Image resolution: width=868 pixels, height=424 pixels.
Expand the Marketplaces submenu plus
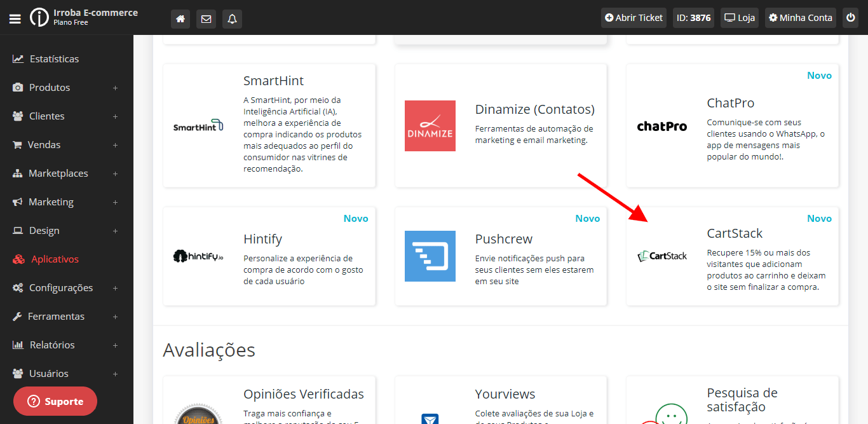116,174
